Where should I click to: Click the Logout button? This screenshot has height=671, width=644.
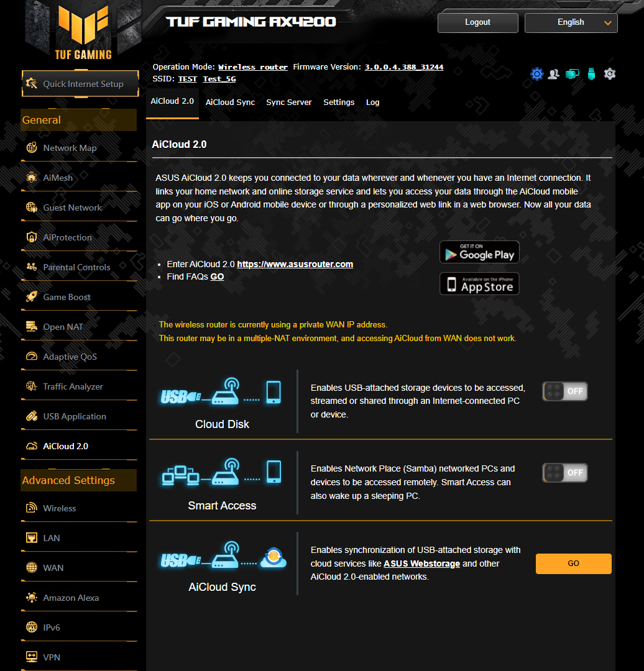pyautogui.click(x=478, y=23)
